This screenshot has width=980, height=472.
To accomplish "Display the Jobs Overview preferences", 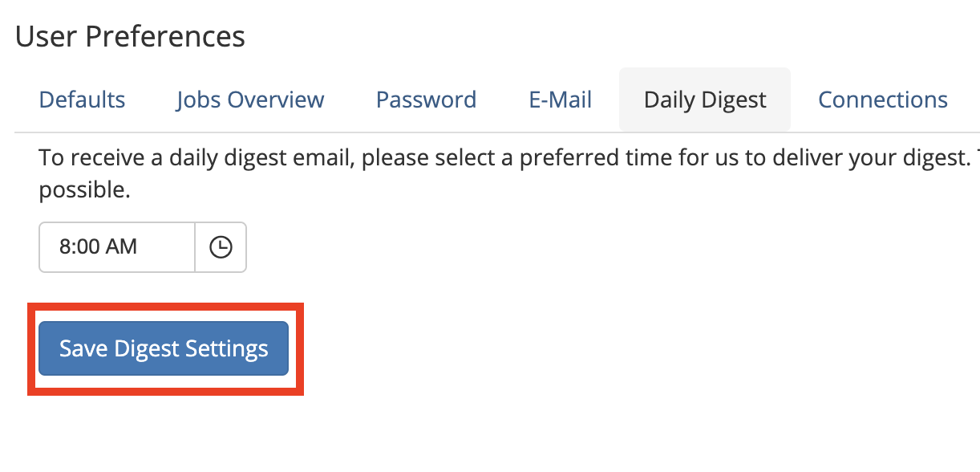I will 250,100.
